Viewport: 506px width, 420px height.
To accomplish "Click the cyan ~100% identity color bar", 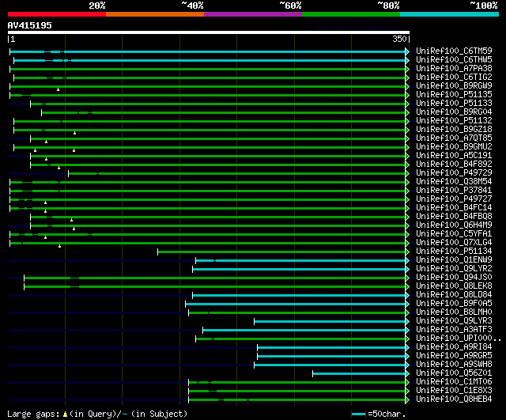I will point(450,14).
